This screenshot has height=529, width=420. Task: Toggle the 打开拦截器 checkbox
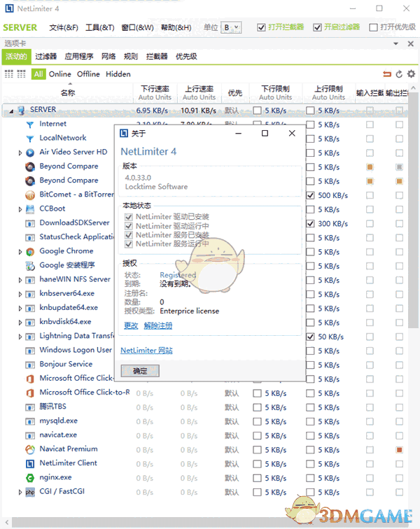click(261, 27)
